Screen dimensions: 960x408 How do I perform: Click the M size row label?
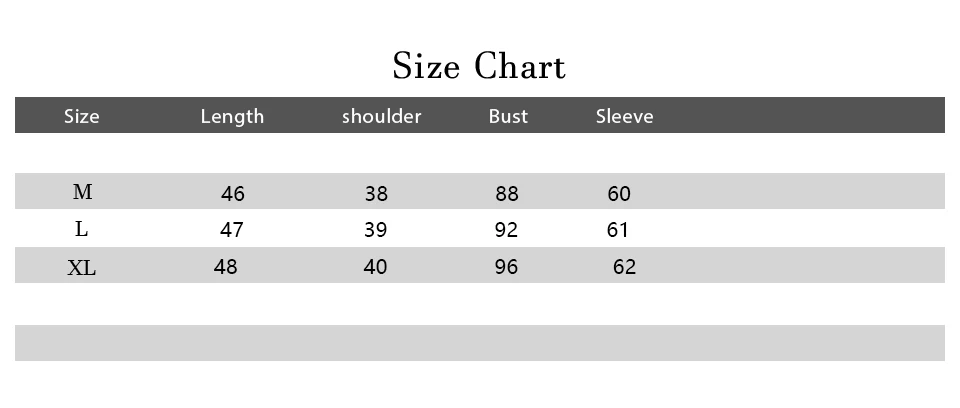83,192
